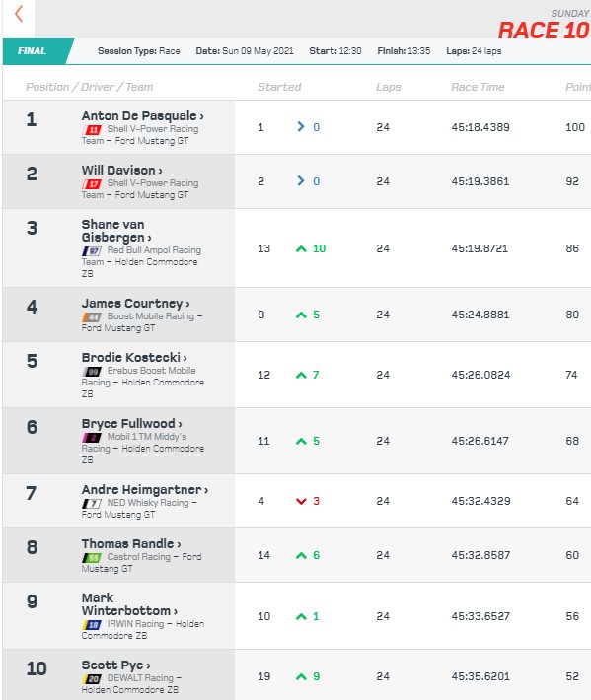
Task: Open Will Davison driver profile
Action: tap(121, 171)
